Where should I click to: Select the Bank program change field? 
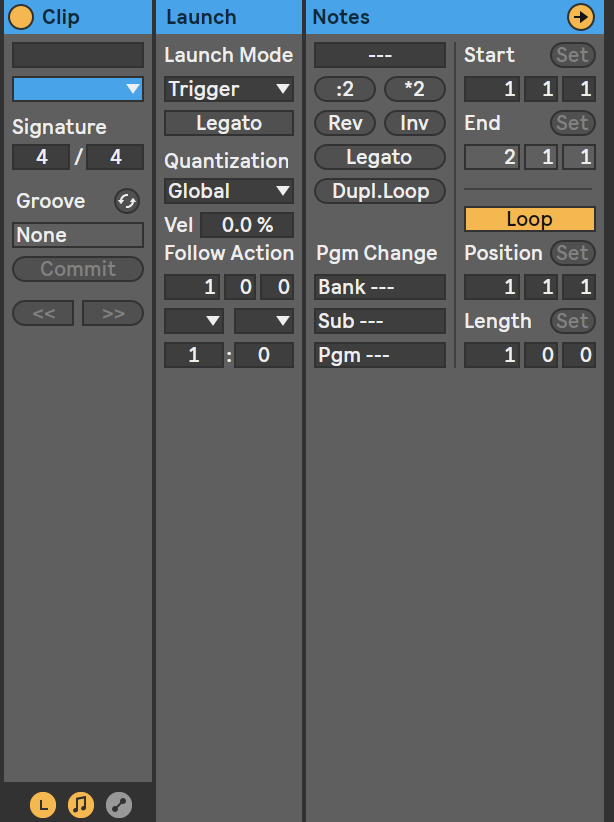[x=379, y=287]
